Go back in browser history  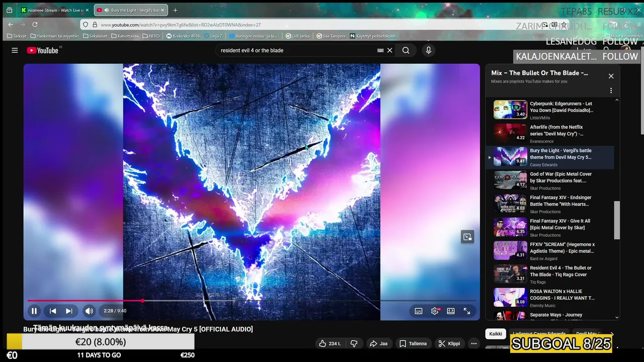click(x=11, y=24)
